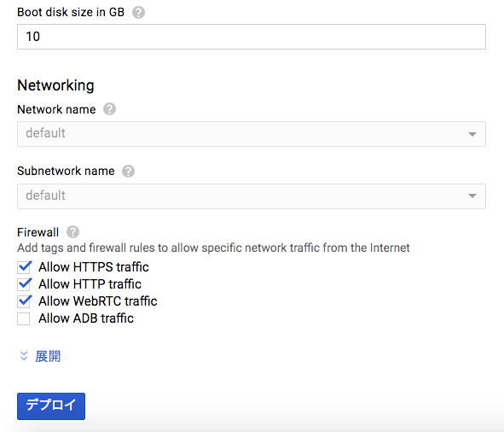Viewport: 504px width, 432px height.
Task: Click the Allow HTTPS traffic label
Action: [94, 267]
